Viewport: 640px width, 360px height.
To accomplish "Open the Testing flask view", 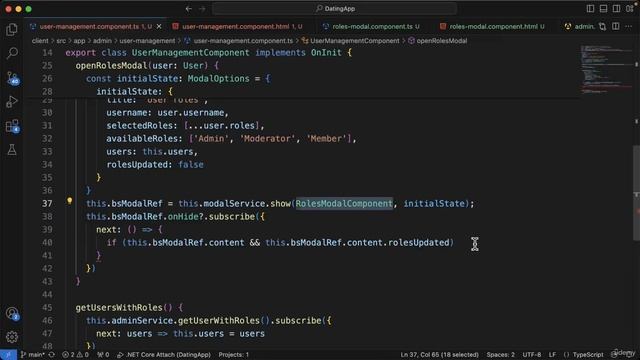I will coord(12,150).
